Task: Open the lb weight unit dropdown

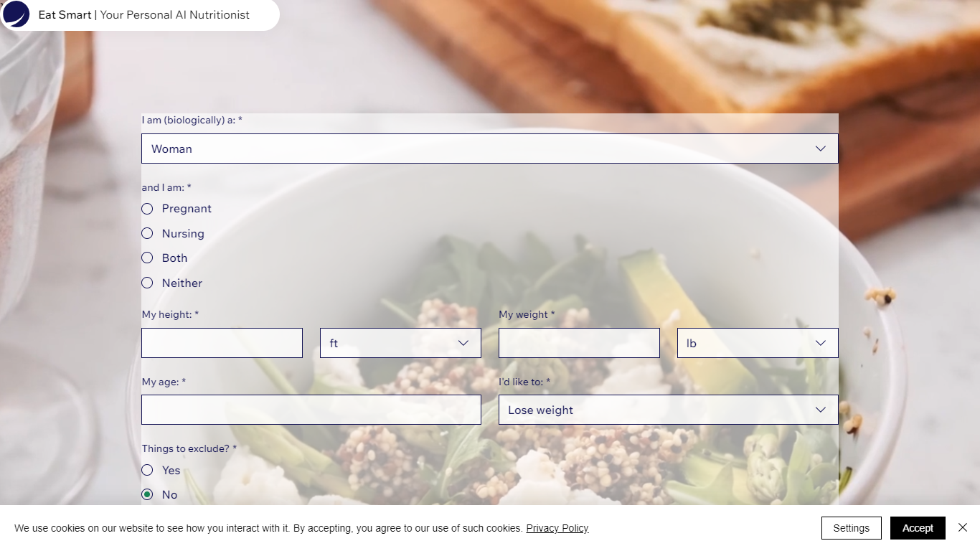Action: (758, 343)
